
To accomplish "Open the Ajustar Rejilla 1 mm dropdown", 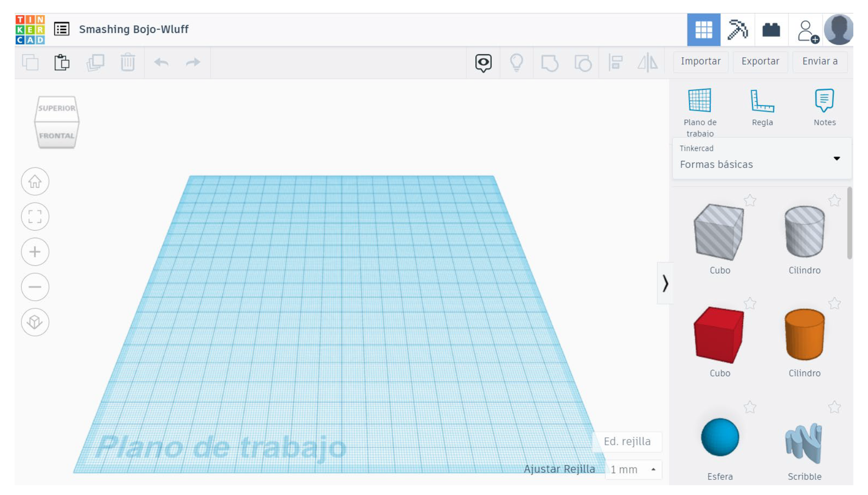I will 633,469.
